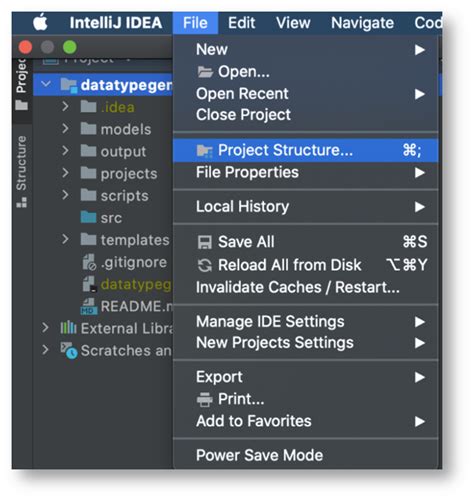Screen dimensions: 474x501
Task: Open the Edit menu
Action: tap(241, 23)
